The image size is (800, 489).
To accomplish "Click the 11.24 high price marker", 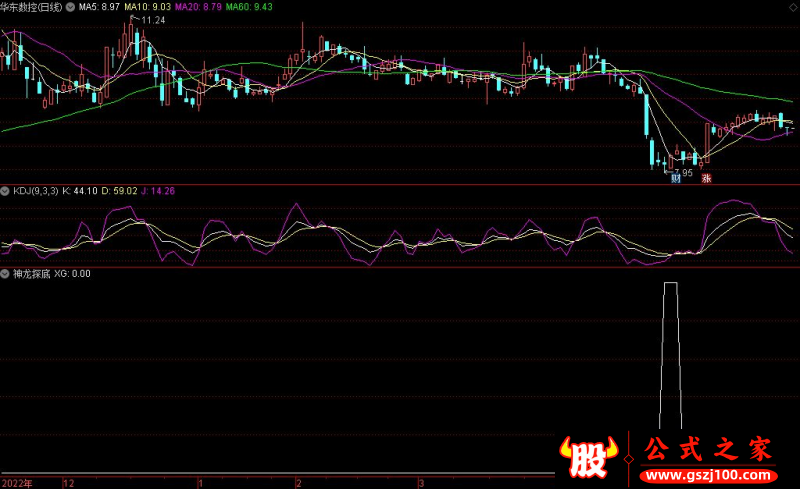I will [x=154, y=20].
